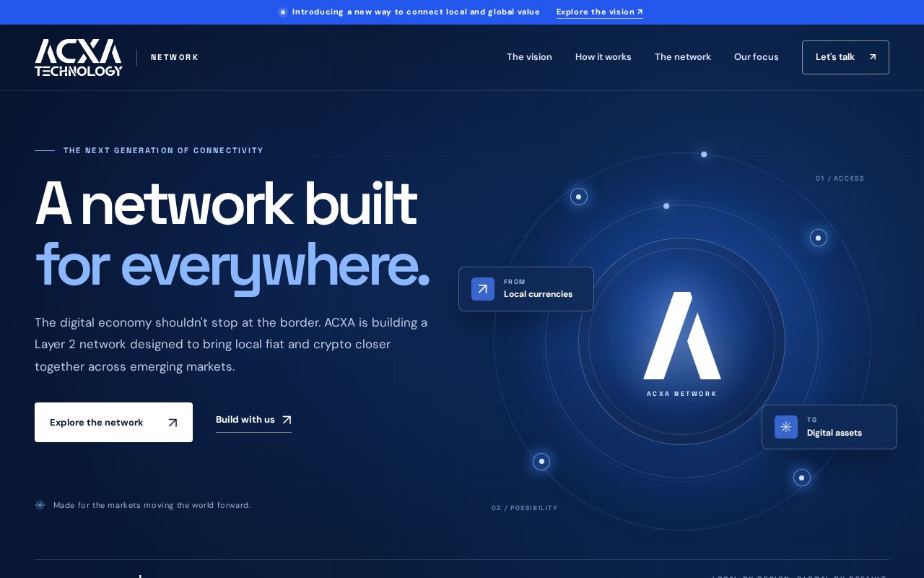924x578 pixels.
Task: Click the arrow beside Build with us
Action: click(x=287, y=420)
